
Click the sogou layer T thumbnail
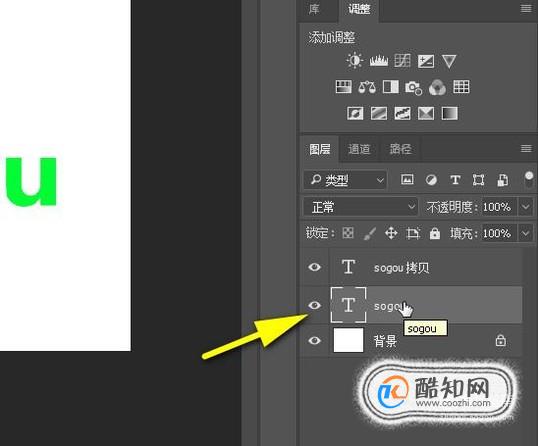[x=348, y=305]
